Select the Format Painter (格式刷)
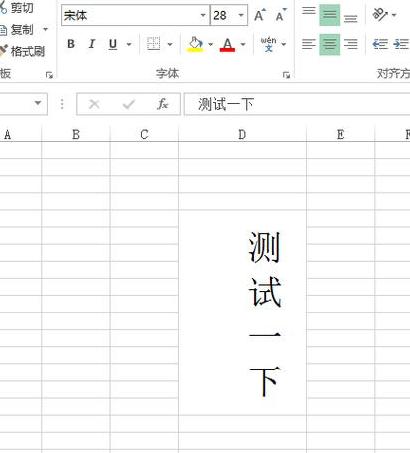 coord(22,51)
